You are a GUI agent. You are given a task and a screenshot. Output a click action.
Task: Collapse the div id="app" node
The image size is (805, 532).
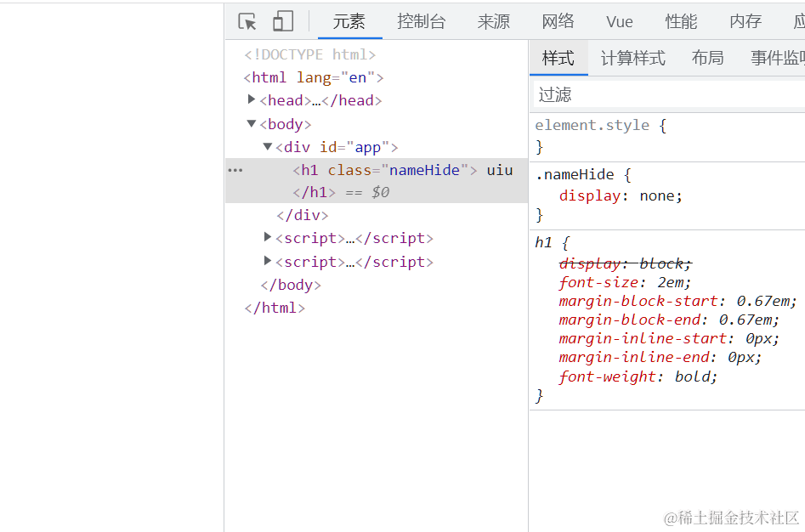(x=268, y=146)
